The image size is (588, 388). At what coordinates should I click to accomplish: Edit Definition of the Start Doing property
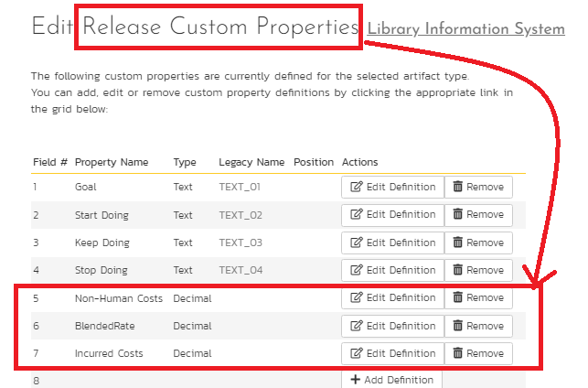pyautogui.click(x=393, y=214)
